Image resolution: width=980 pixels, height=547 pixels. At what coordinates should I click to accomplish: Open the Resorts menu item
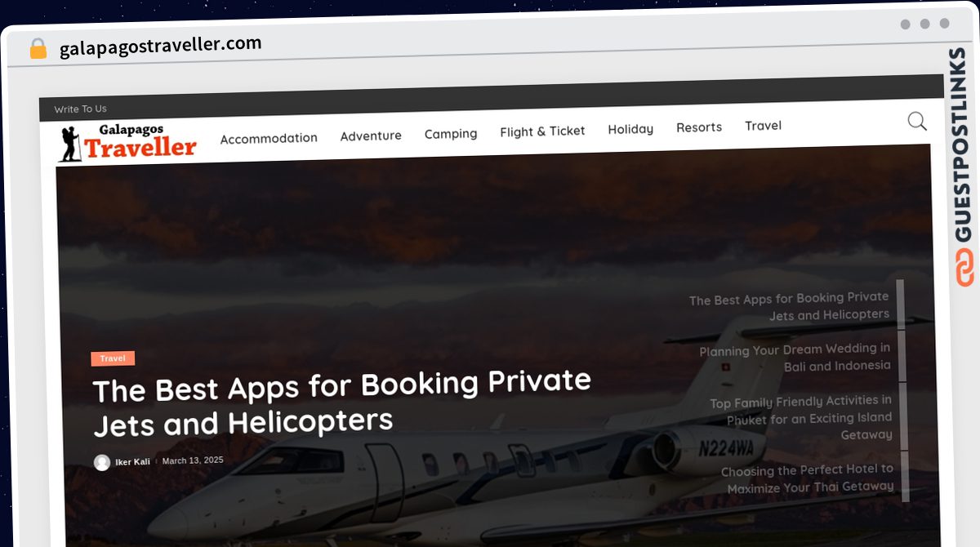699,127
